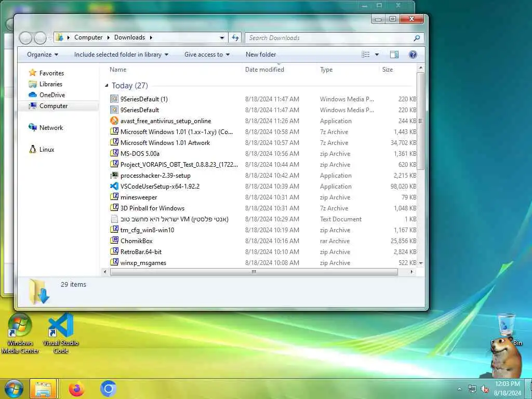532x399 pixels.
Task: Sort by the Name column header
Action: (x=118, y=70)
